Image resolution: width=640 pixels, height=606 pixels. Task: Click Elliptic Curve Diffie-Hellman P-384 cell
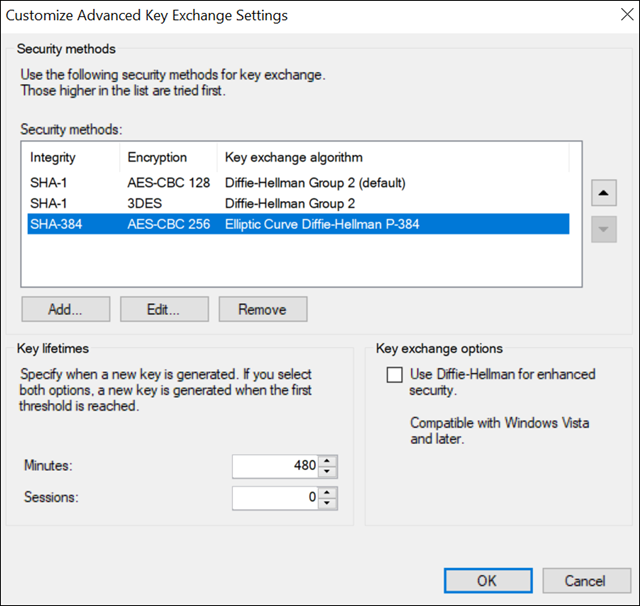(x=322, y=224)
